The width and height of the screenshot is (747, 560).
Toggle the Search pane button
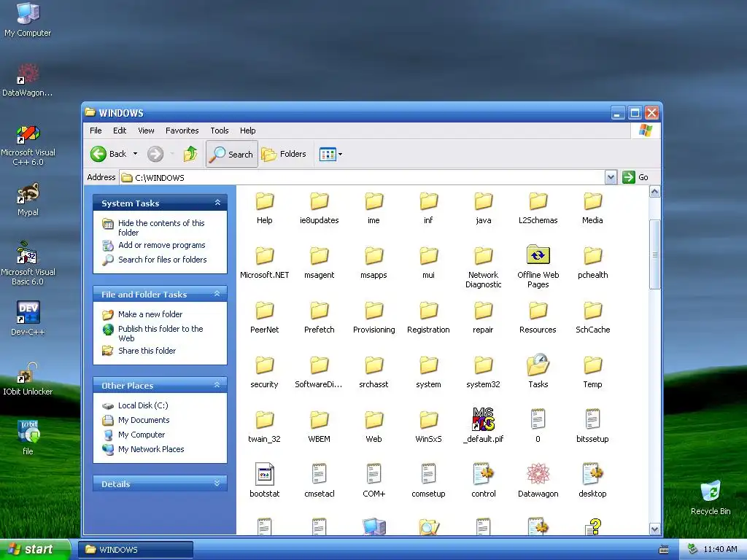pyautogui.click(x=231, y=154)
